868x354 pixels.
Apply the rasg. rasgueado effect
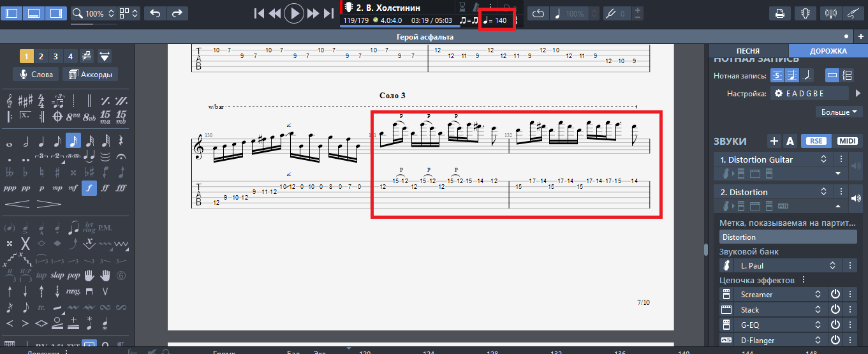pyautogui.click(x=74, y=291)
